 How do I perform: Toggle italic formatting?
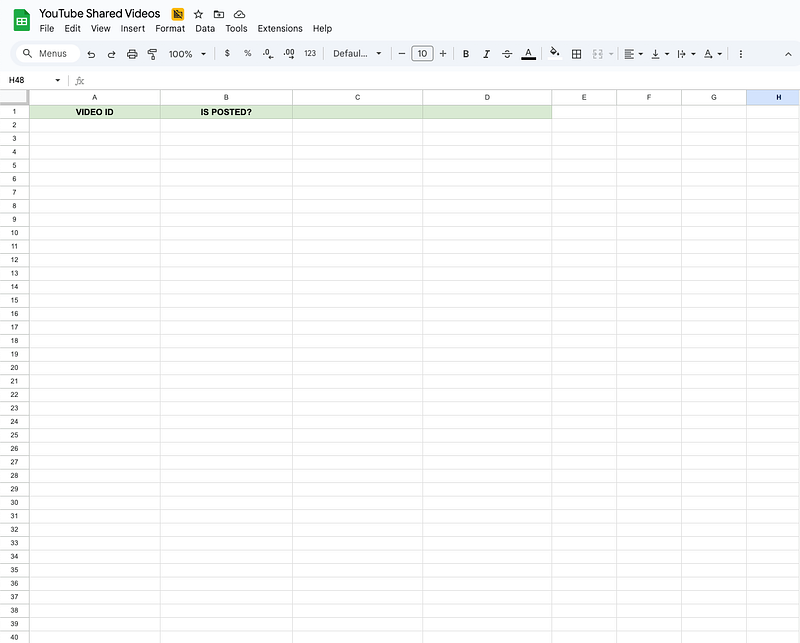pyautogui.click(x=486, y=54)
